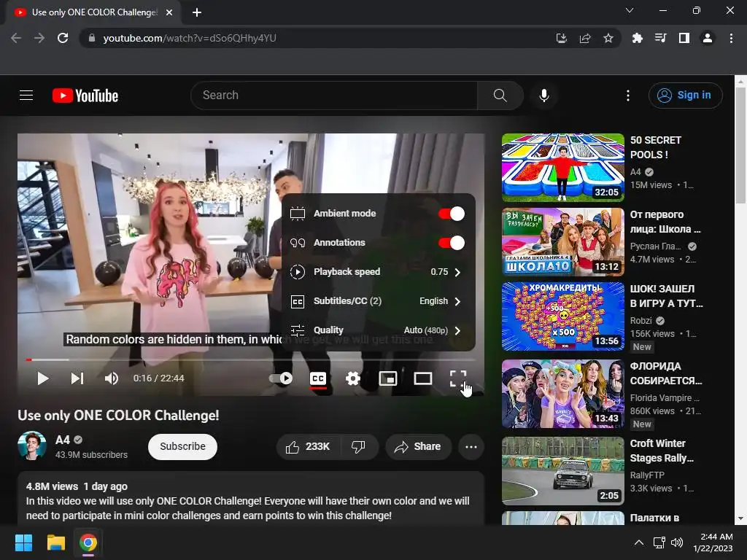Expand playback speed 0.75 chevron

[x=458, y=273]
